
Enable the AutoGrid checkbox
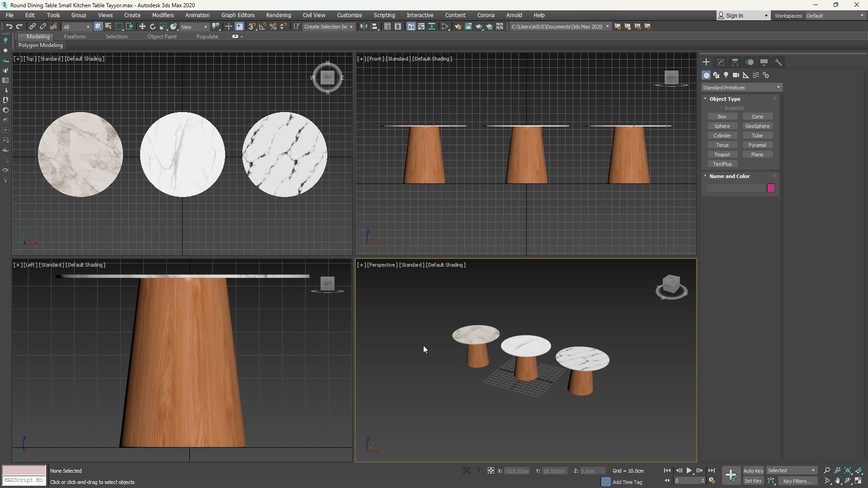point(721,108)
